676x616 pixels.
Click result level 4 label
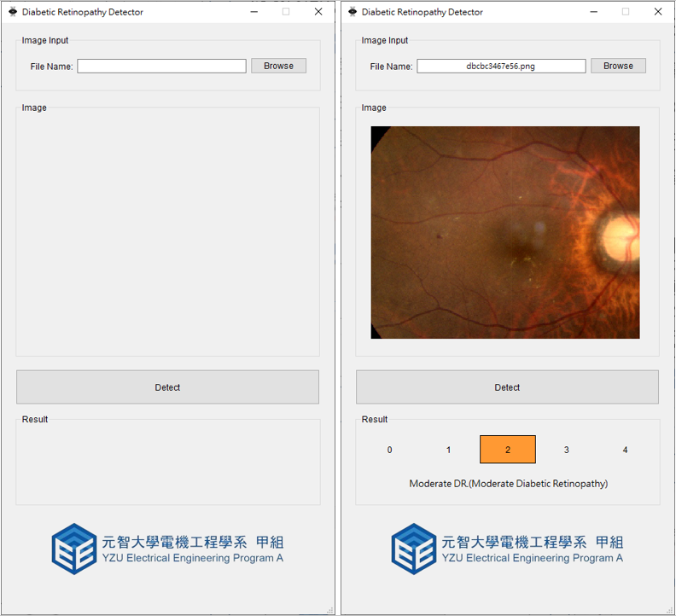click(x=625, y=450)
